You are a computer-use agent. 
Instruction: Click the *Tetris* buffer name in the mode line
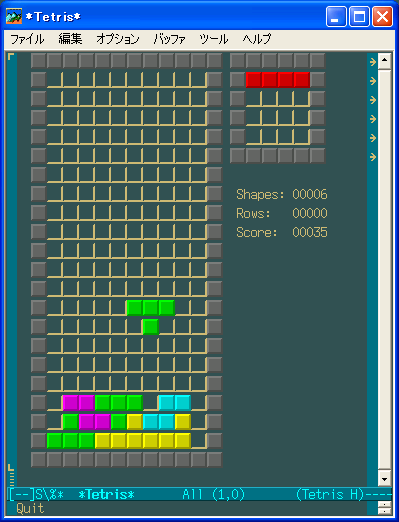tap(106, 494)
